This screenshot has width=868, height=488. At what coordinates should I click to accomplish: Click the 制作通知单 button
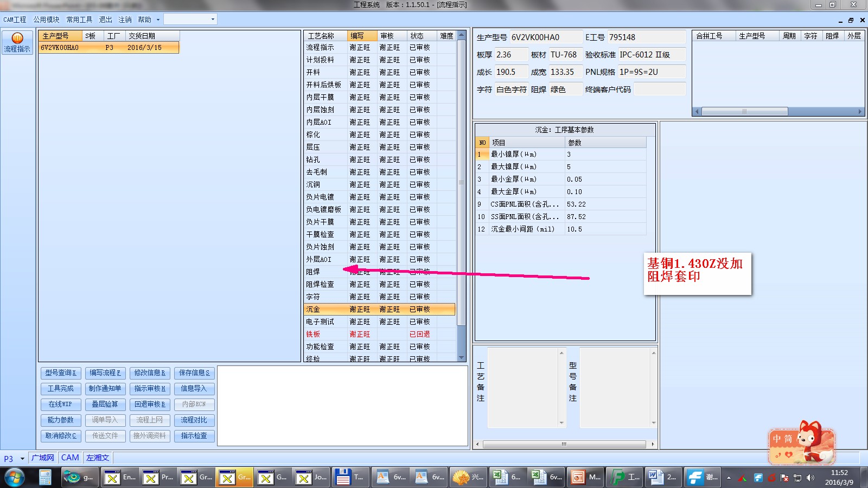105,389
